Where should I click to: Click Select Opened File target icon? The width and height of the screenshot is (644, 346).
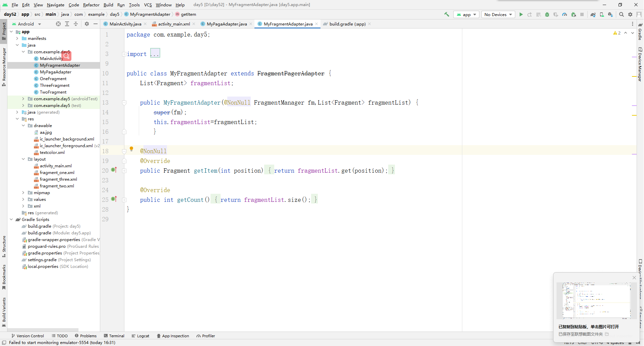tap(58, 24)
